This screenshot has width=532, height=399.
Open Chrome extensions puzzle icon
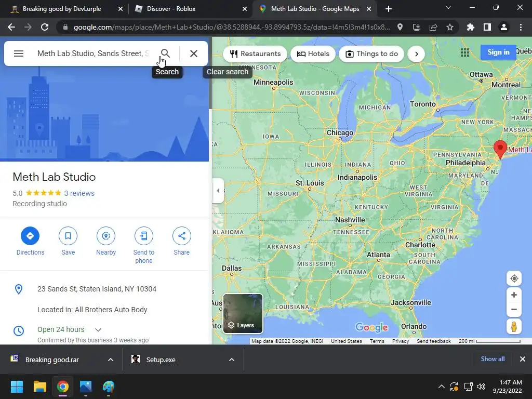coord(471,27)
